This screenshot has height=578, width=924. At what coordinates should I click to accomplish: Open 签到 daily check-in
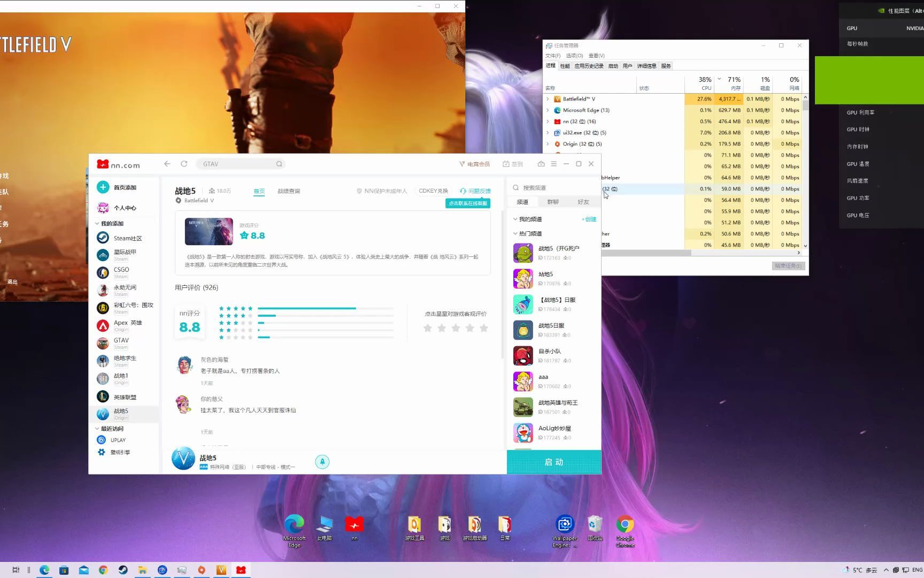tap(513, 164)
